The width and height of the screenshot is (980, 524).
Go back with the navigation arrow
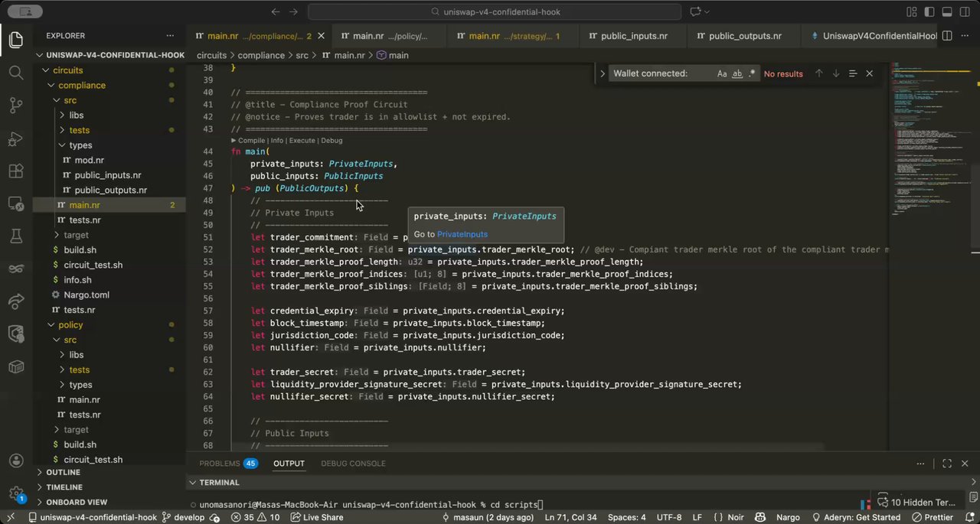(x=276, y=11)
